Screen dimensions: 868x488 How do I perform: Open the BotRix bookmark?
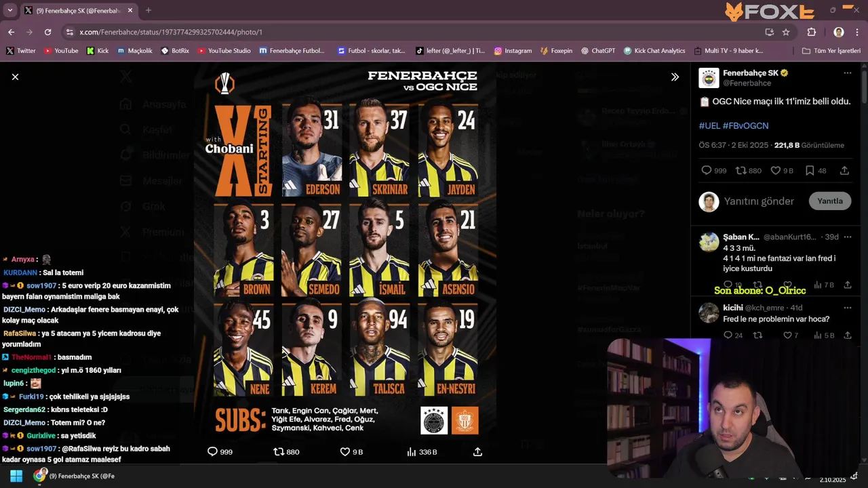click(175, 51)
